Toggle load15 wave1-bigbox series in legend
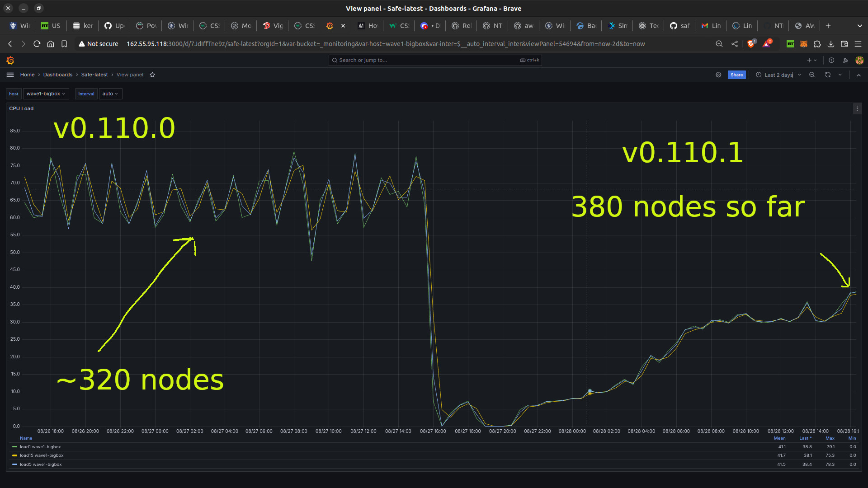 pos(42,455)
